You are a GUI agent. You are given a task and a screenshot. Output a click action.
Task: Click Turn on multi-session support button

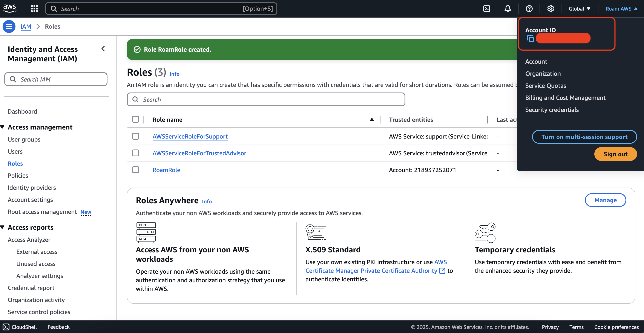pyautogui.click(x=584, y=137)
